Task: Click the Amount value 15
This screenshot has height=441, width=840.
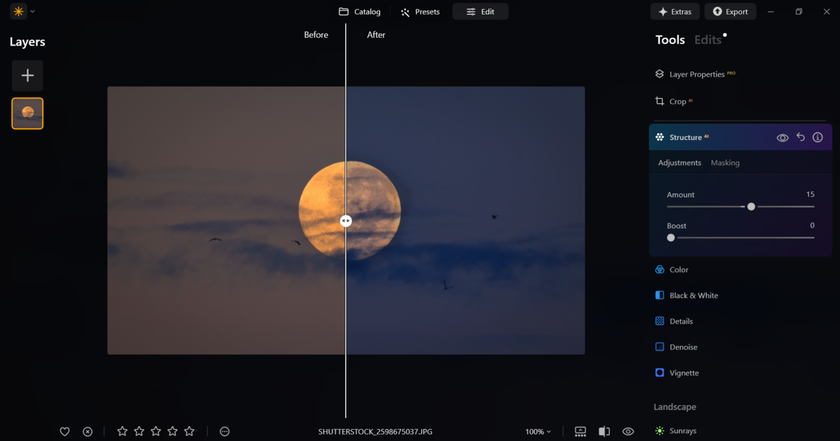Action: tap(810, 194)
